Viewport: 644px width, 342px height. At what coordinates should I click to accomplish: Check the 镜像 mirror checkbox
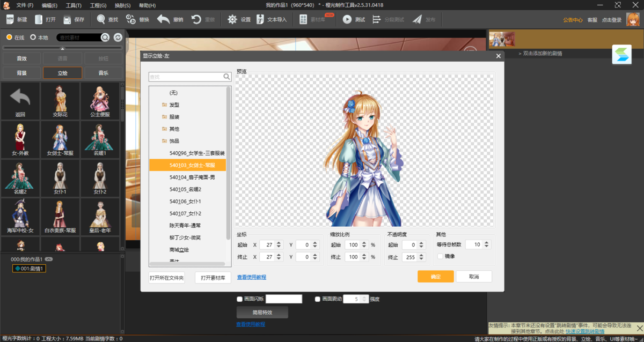[440, 257]
